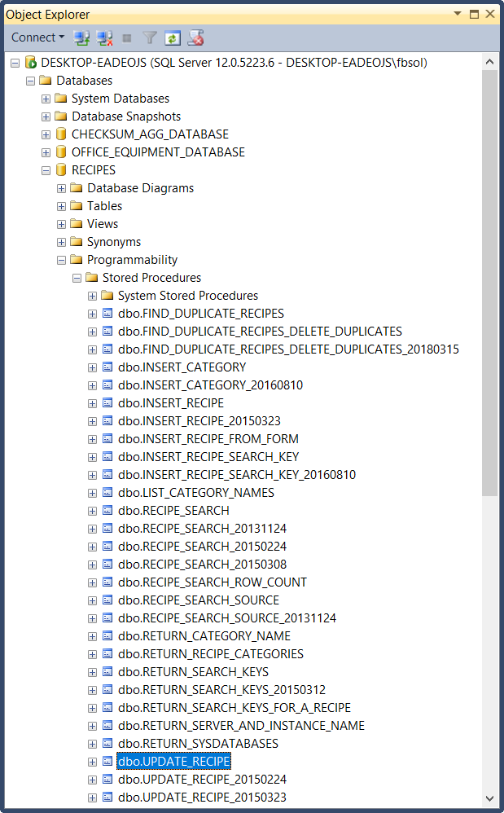Viewport: 504px width, 813px height.
Task: Select dbo.UPDATE_RECIPE_20150323 procedure
Action: pos(202,798)
